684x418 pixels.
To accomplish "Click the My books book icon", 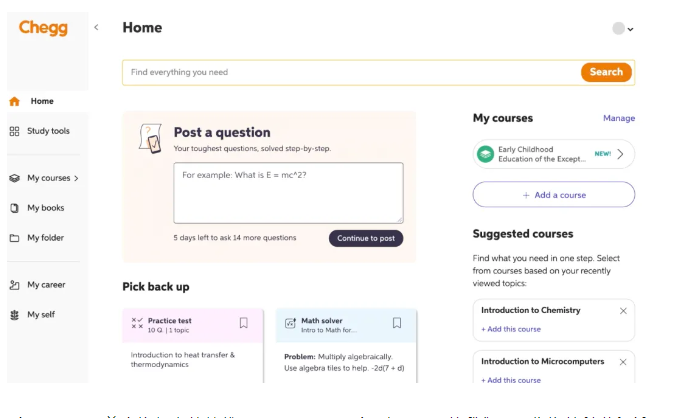I will (14, 208).
